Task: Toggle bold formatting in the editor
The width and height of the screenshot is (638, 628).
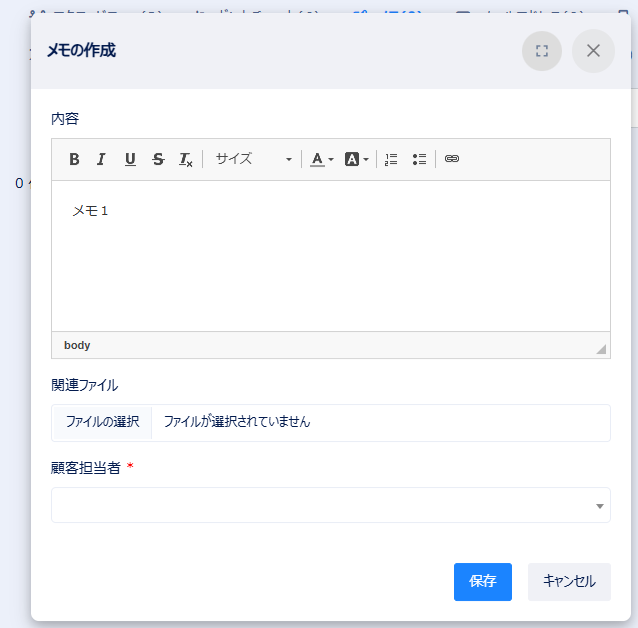Action: point(74,159)
